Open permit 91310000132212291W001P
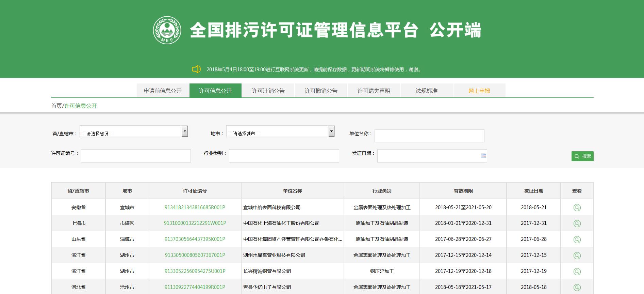The image size is (644, 294). [195, 223]
